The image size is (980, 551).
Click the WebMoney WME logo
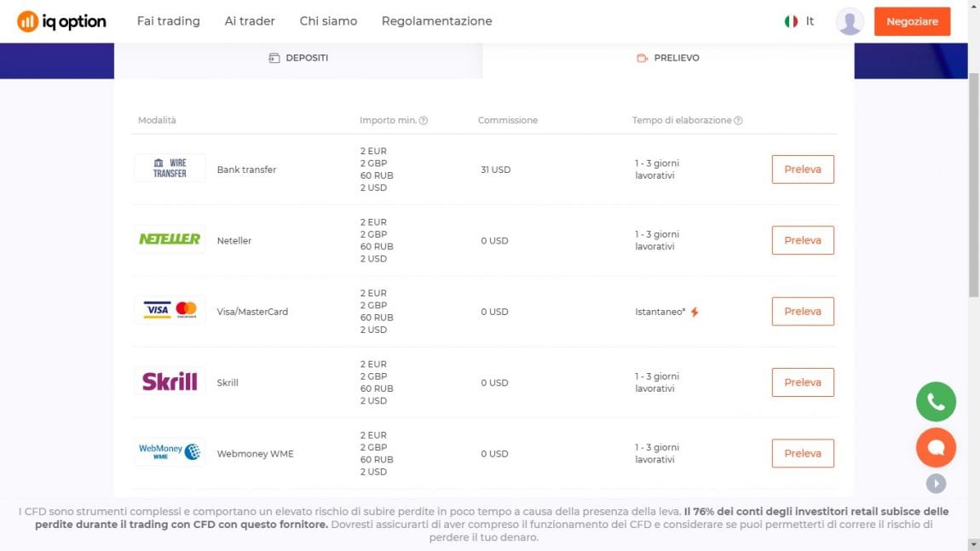tap(170, 451)
